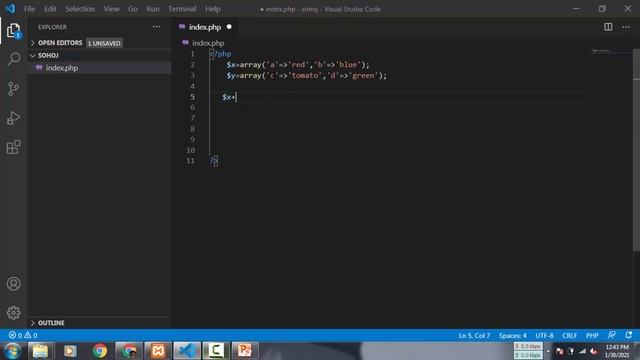Place cursor in line 3 $y array code
640x360 pixels.
(306, 76)
